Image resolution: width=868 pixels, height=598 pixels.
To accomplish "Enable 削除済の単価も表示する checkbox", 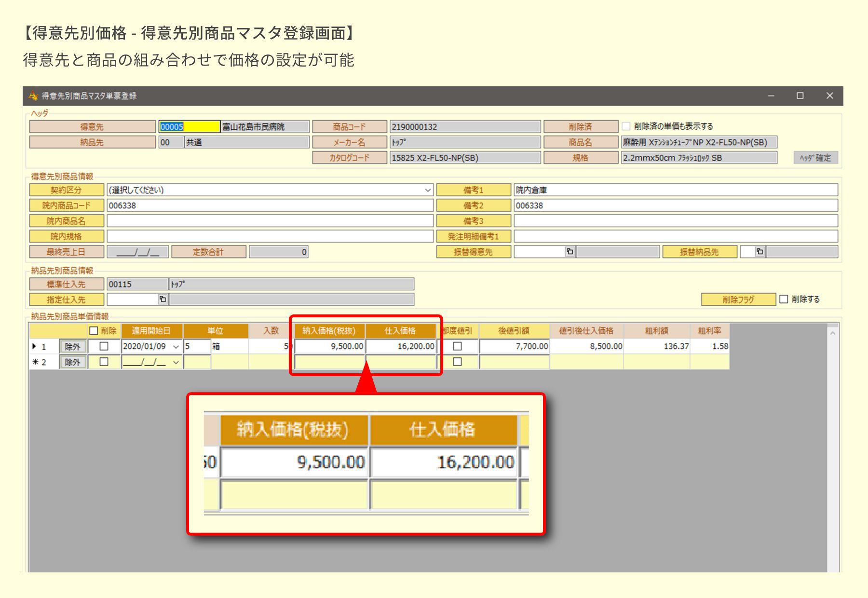I will [626, 126].
